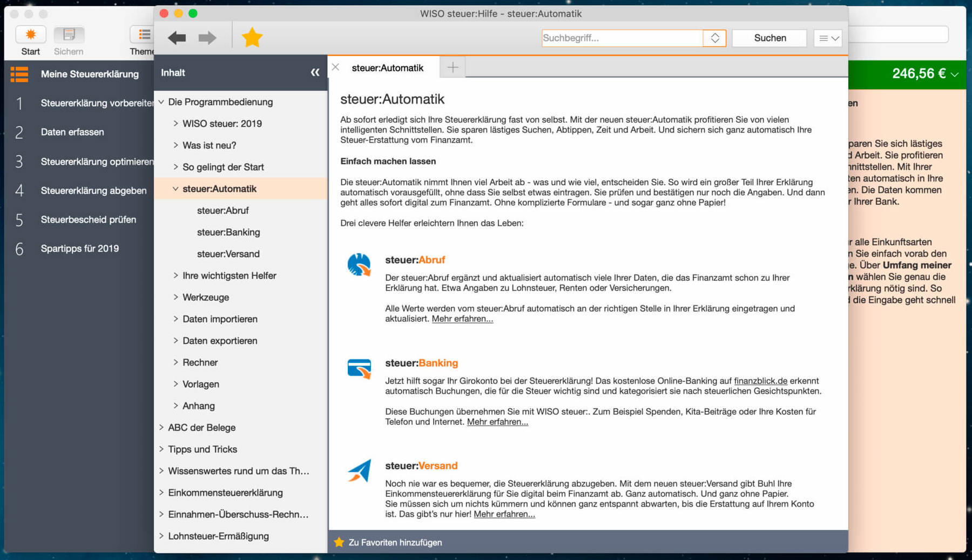Screen dimensions: 972x560
Task: Expand the Rechner node
Action: pos(175,362)
